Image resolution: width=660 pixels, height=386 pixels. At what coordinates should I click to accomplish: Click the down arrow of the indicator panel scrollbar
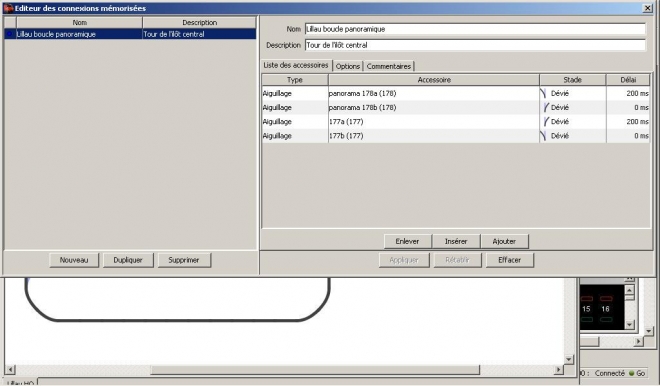pos(629,325)
